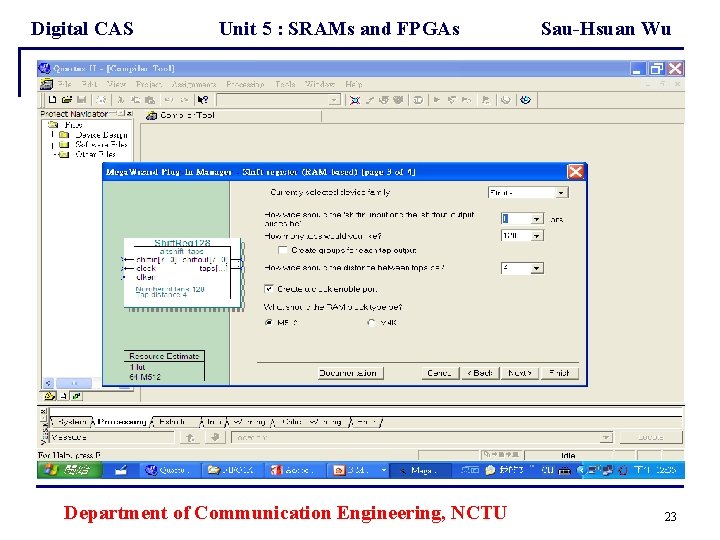Image resolution: width=720 pixels, height=540 pixels.
Task: Open the Window menu
Action: [x=320, y=84]
